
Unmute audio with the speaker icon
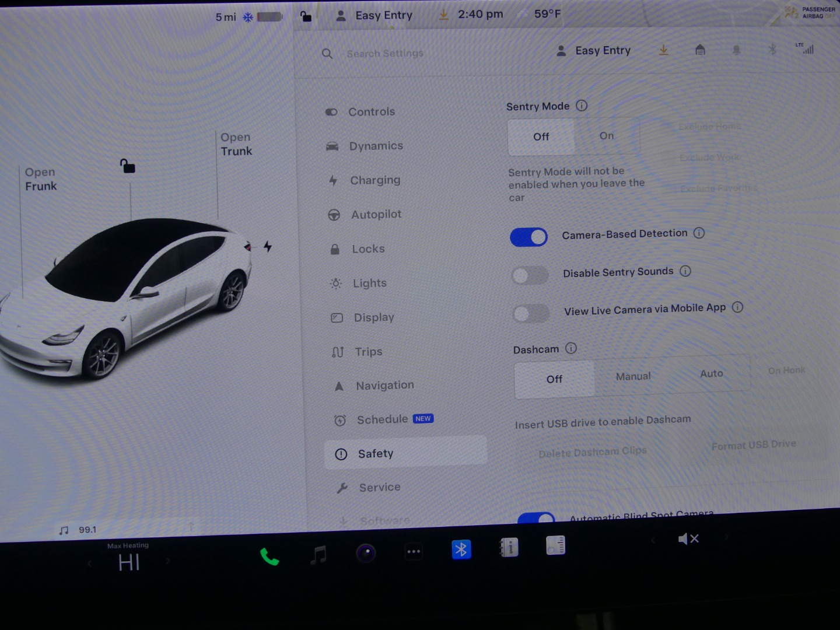(x=688, y=539)
